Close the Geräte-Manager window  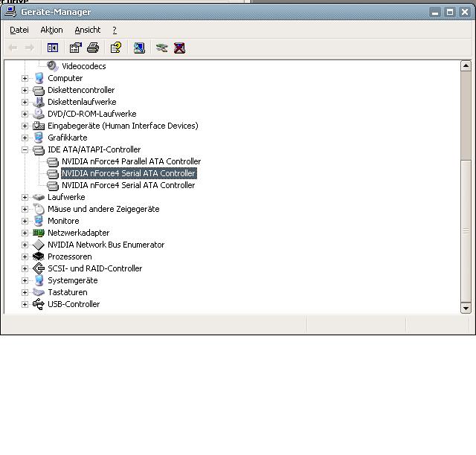point(465,12)
